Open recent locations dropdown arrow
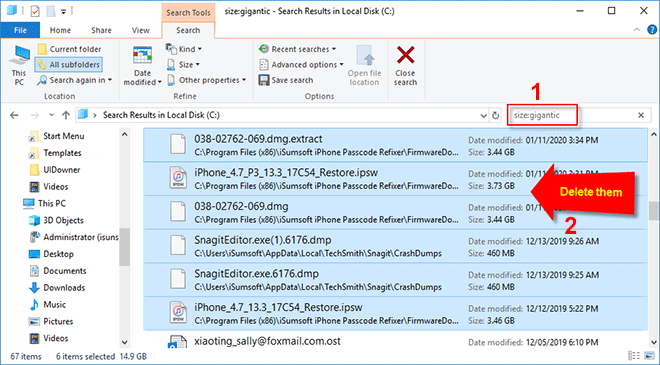The height and width of the screenshot is (365, 660). point(51,115)
